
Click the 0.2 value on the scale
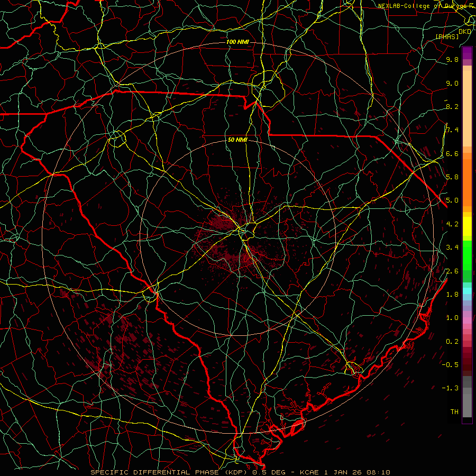(452, 342)
